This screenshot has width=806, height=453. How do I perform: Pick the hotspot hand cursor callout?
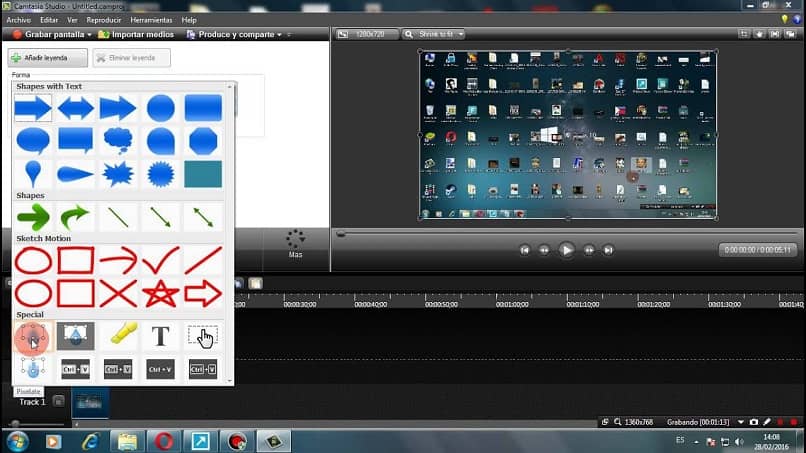[x=203, y=336]
